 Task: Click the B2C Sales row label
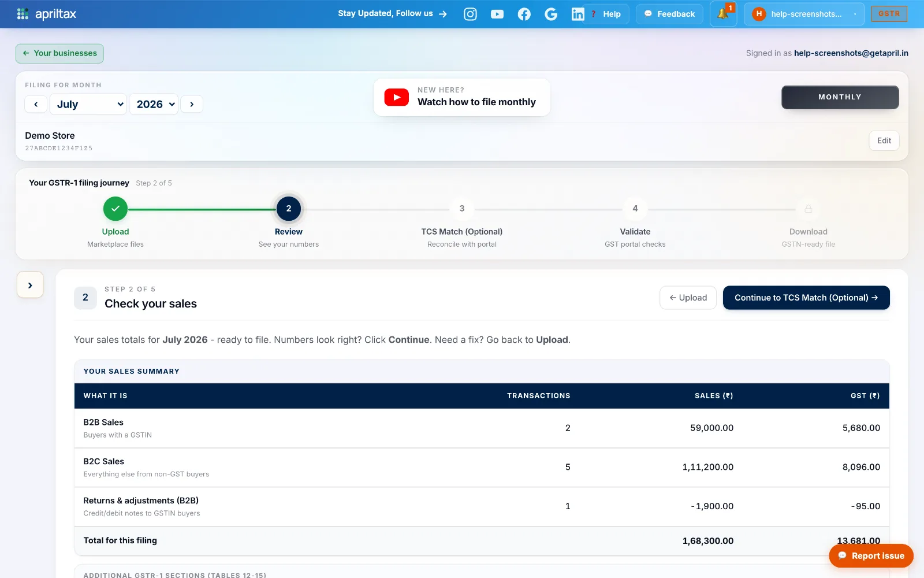[104, 461]
